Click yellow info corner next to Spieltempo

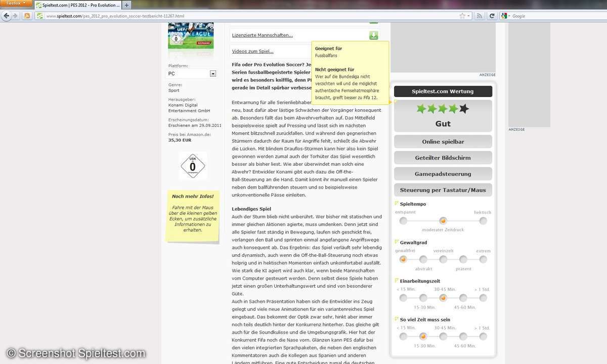pyautogui.click(x=397, y=203)
